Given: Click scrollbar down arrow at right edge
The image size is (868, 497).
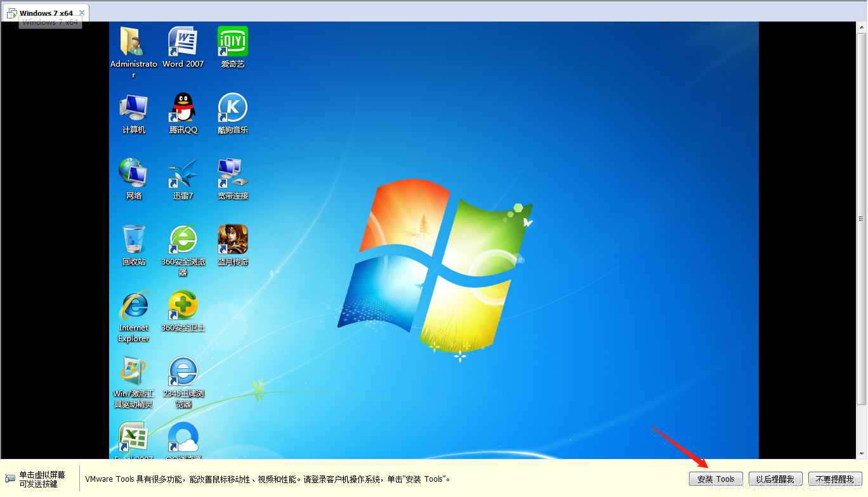Looking at the screenshot, I should (x=862, y=454).
